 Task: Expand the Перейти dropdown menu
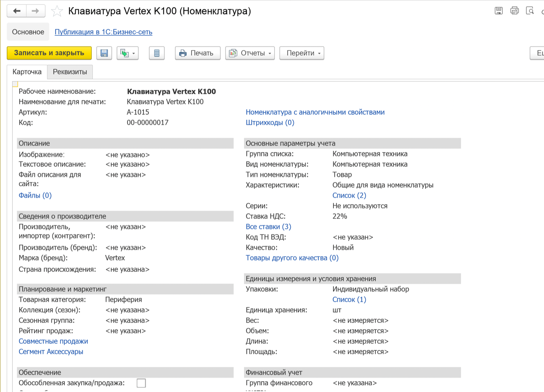(302, 53)
